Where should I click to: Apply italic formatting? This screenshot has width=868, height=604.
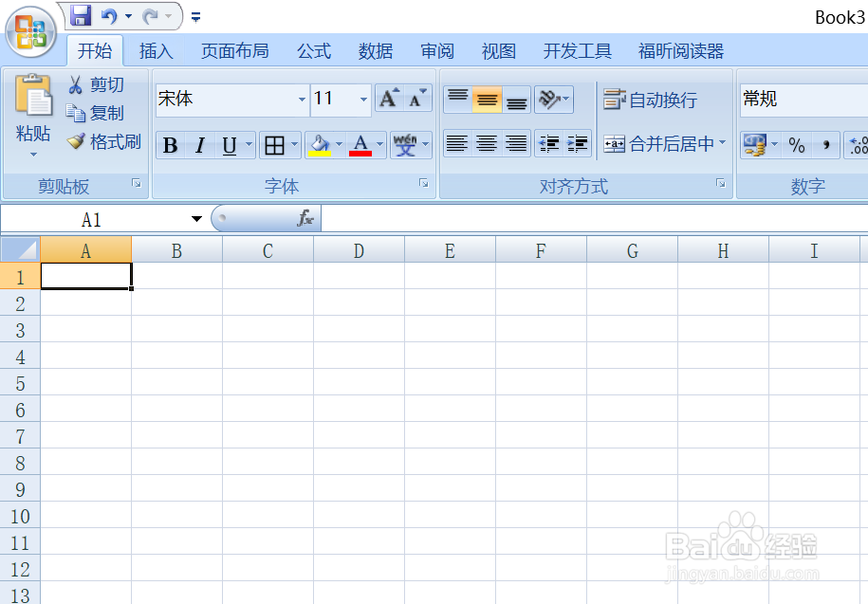[x=197, y=145]
